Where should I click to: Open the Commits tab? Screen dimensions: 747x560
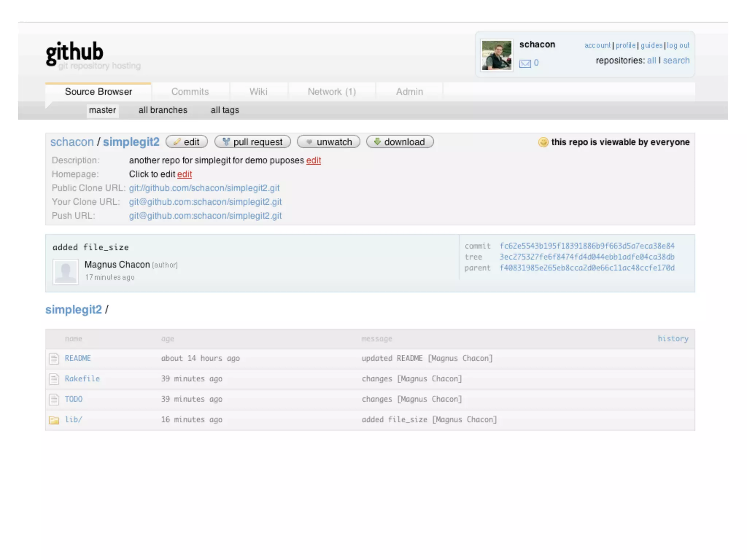click(190, 92)
